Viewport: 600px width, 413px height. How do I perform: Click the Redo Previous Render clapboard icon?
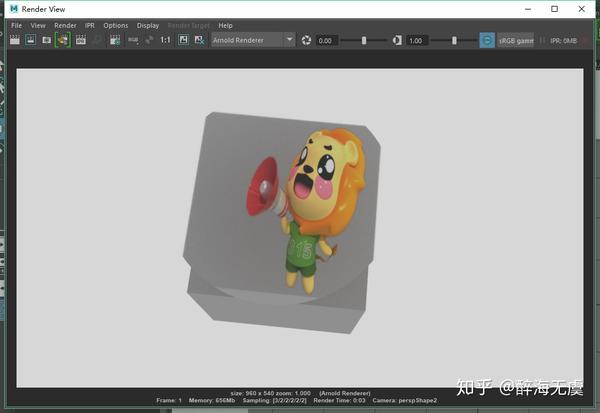pos(15,40)
